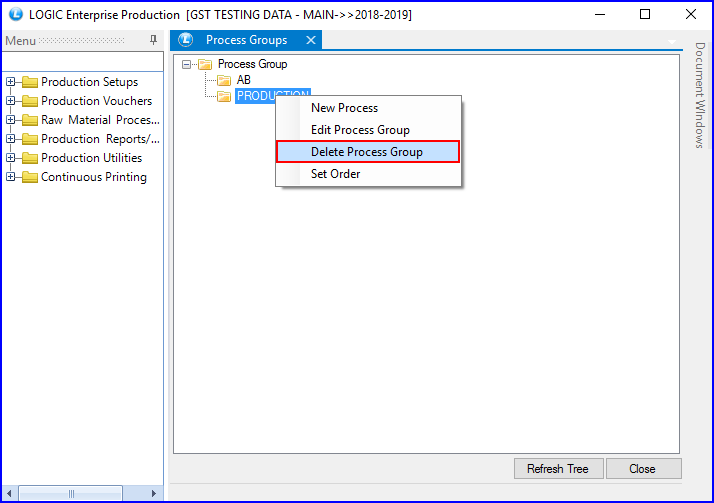Image resolution: width=714 pixels, height=503 pixels.
Task: Select Production Vouchers folder icon
Action: coord(30,101)
